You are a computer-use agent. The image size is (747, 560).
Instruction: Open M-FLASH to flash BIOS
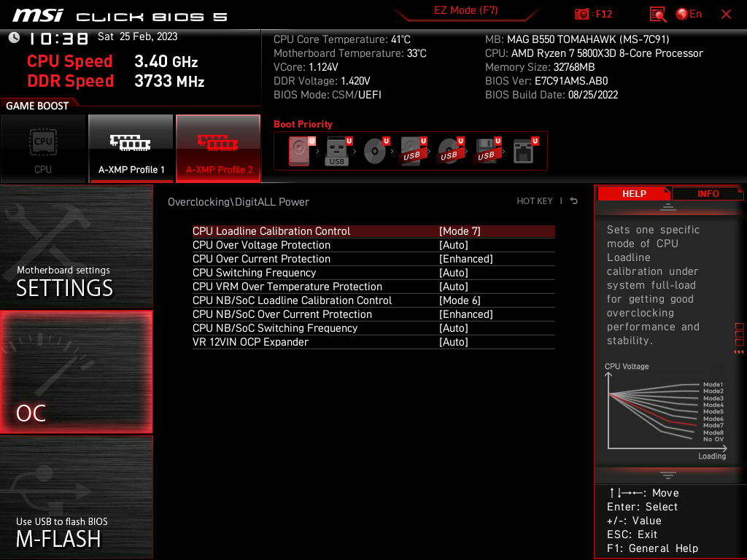pyautogui.click(x=76, y=497)
